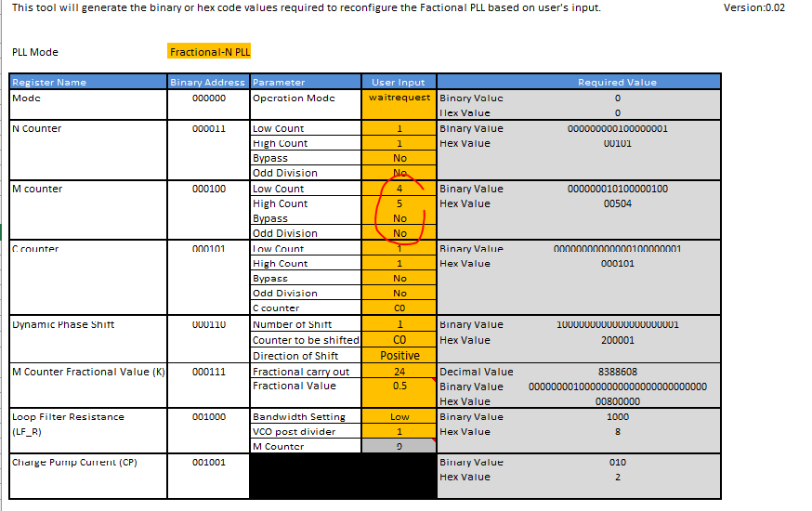
Task: Click Counter to be shifted C0 cell
Action: point(399,340)
